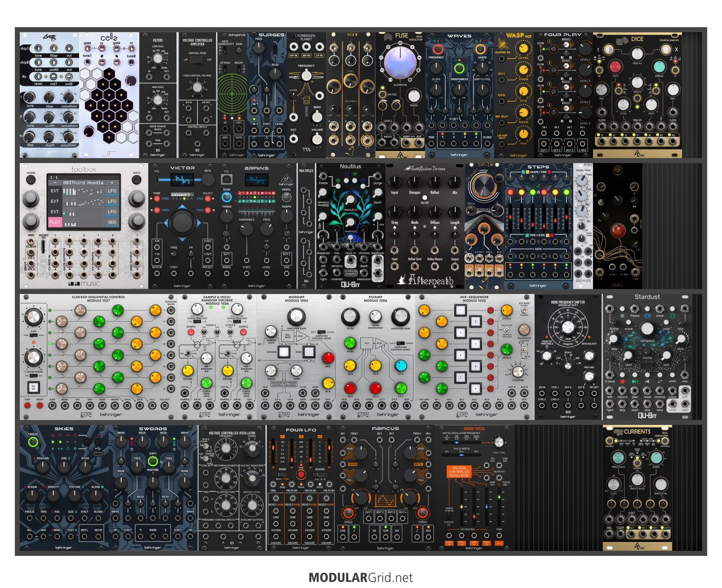
Task: Click the HOME button on the toolbox module
Action: point(31,180)
